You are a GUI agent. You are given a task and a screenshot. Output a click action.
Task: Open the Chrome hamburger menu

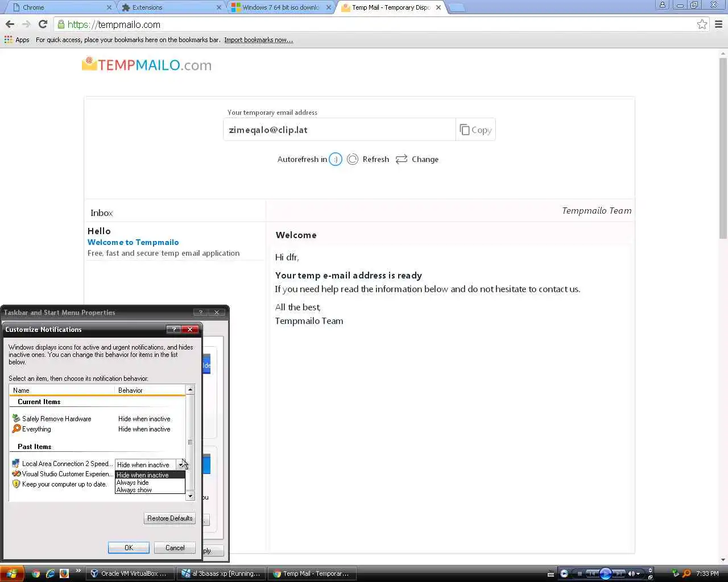tap(718, 24)
